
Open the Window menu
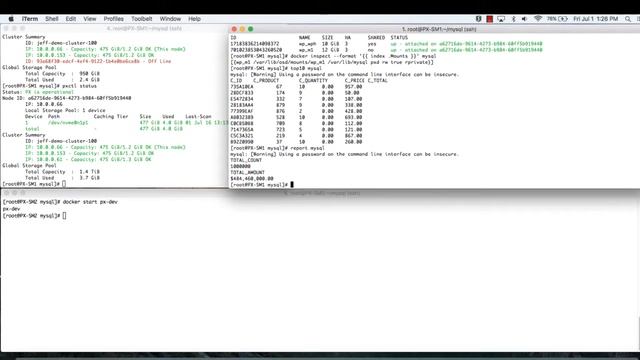point(170,19)
